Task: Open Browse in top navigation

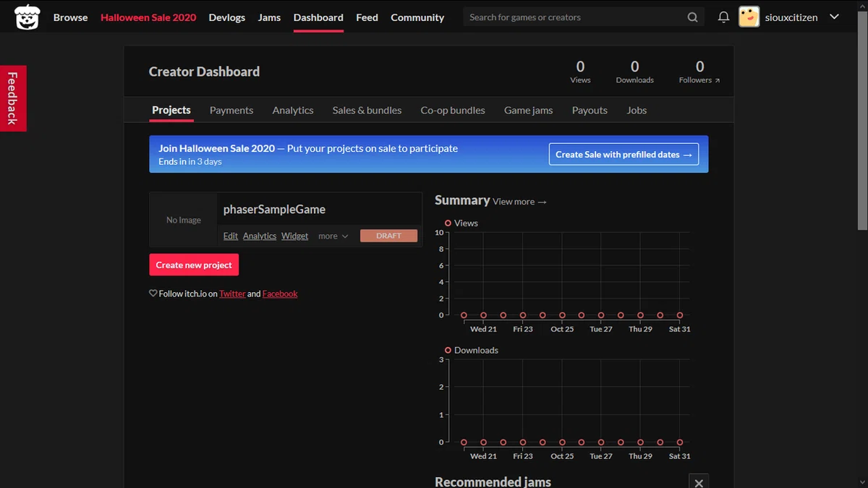Action: [70, 17]
